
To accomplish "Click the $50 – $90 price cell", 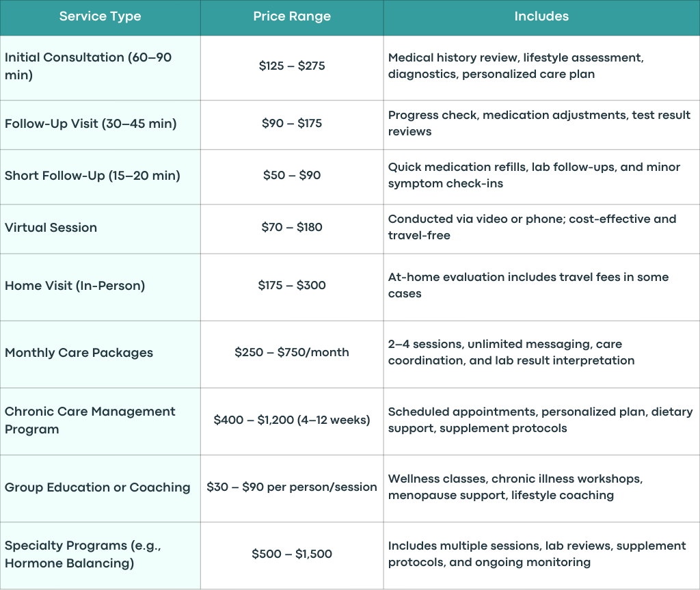I will 292,177.
